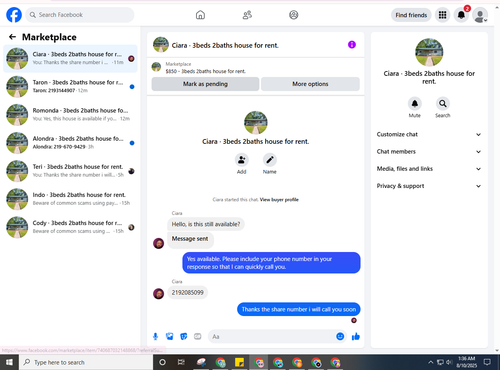The height and width of the screenshot is (370, 500).
Task: Click the Find friends button
Action: [411, 15]
